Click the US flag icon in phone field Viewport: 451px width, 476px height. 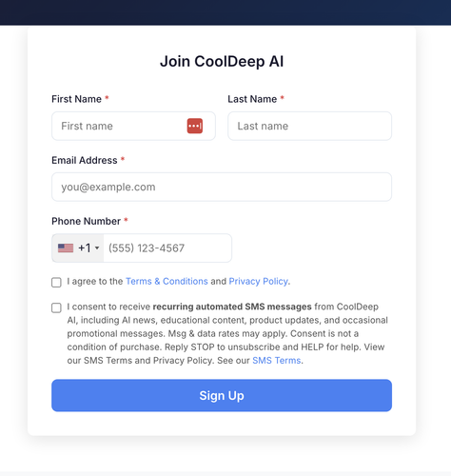pos(66,248)
